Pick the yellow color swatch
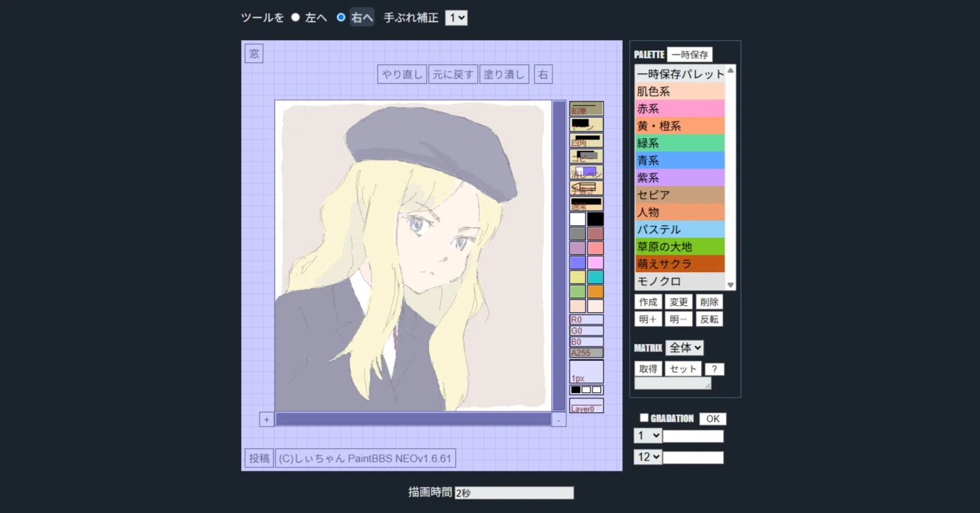This screenshot has width=980, height=513. pyautogui.click(x=577, y=277)
